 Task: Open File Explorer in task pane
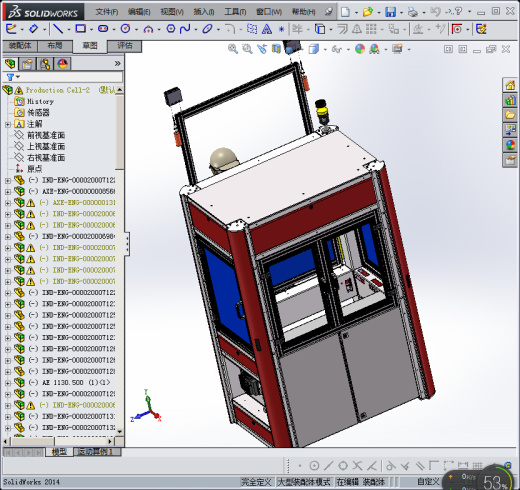coord(510,115)
